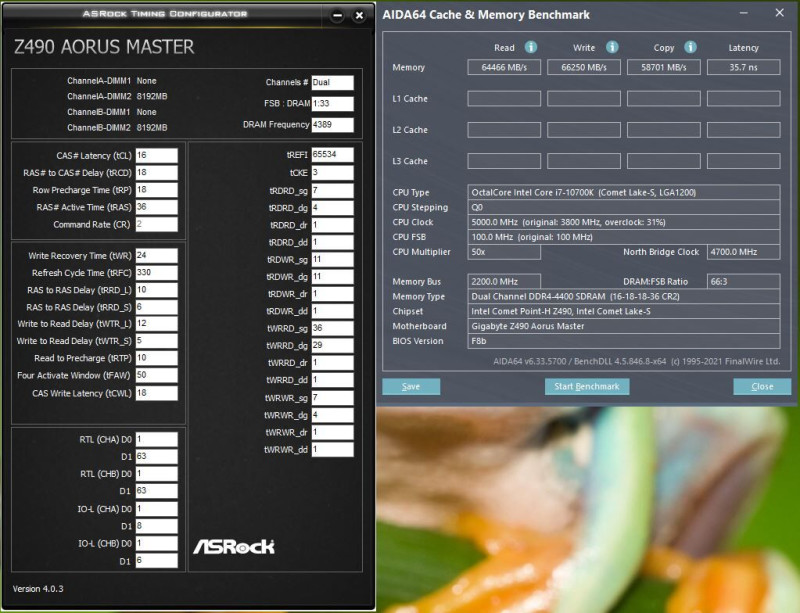Click the Write info icon in AIDA64
800x613 pixels.
pyautogui.click(x=612, y=47)
